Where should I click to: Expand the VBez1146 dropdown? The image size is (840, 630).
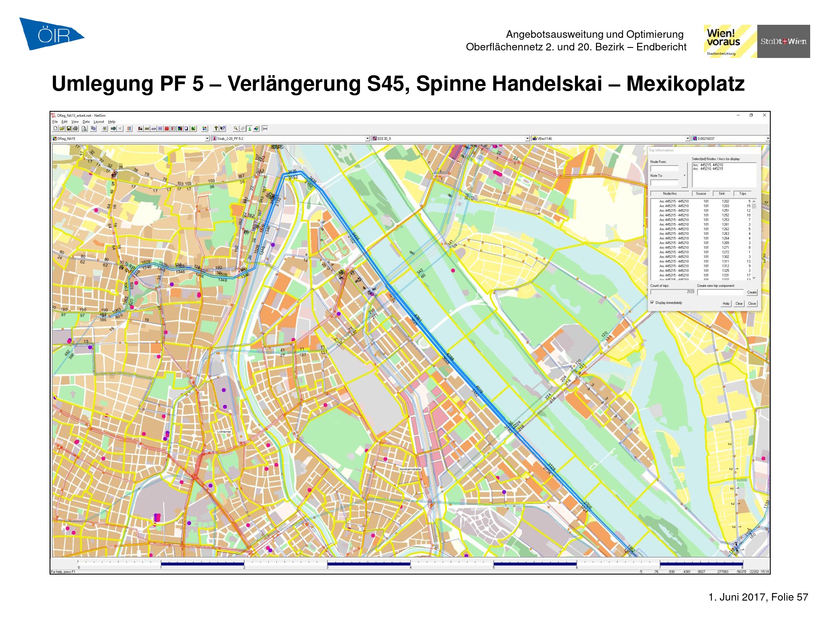point(688,139)
